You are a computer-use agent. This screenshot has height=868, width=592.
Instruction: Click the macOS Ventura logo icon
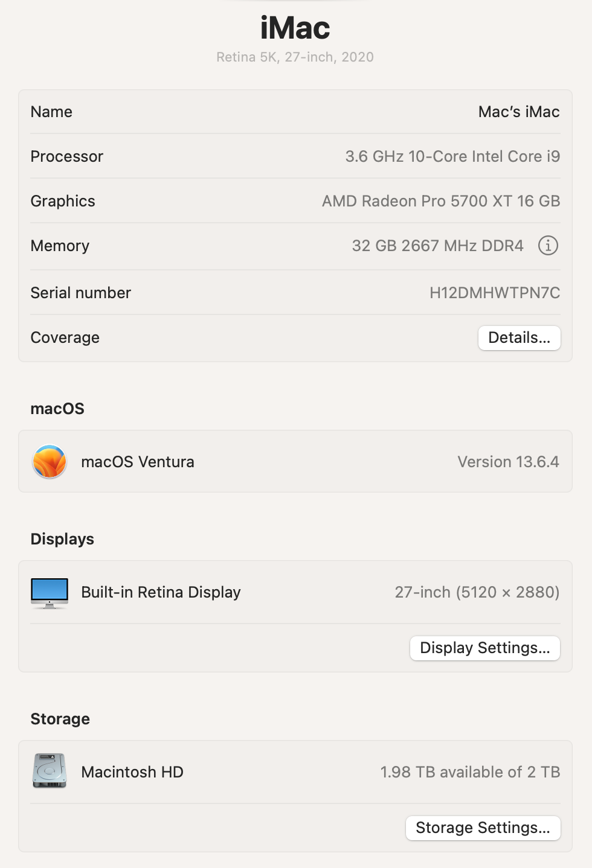coord(50,462)
